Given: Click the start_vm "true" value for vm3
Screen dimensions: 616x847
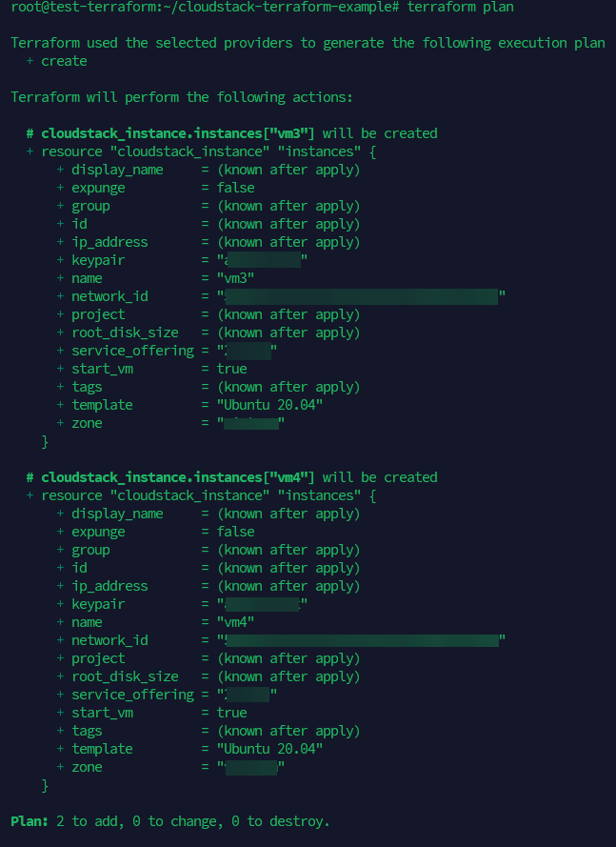Looking at the screenshot, I should [231, 369].
